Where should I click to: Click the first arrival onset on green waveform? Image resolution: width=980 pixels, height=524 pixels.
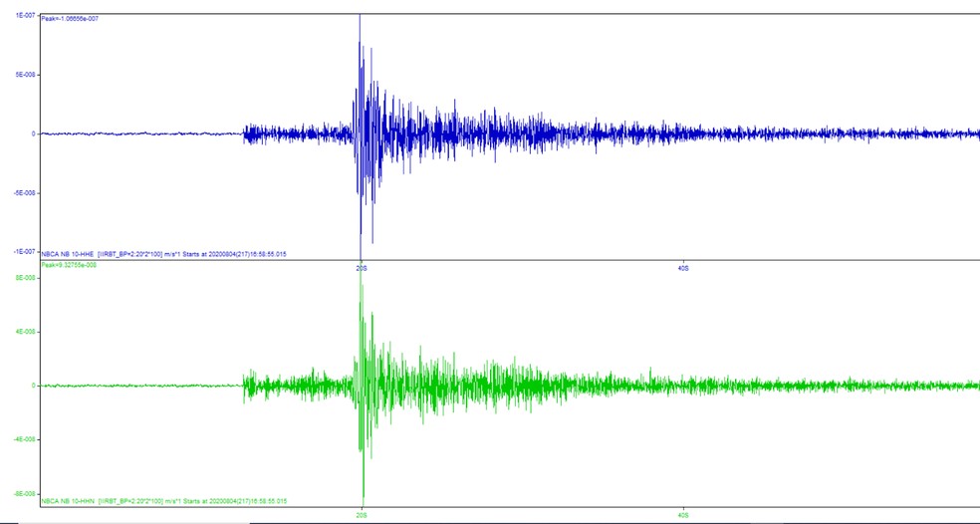(245, 384)
